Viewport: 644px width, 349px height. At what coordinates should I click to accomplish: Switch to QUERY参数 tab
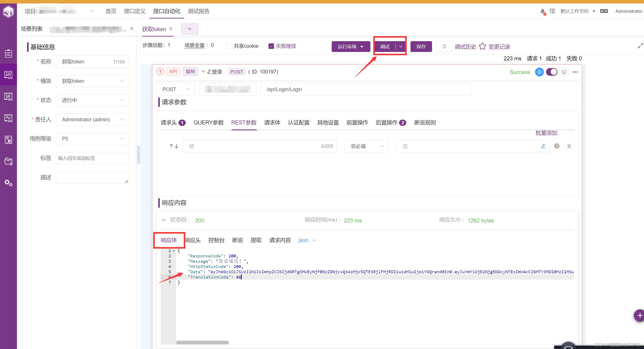click(x=208, y=123)
